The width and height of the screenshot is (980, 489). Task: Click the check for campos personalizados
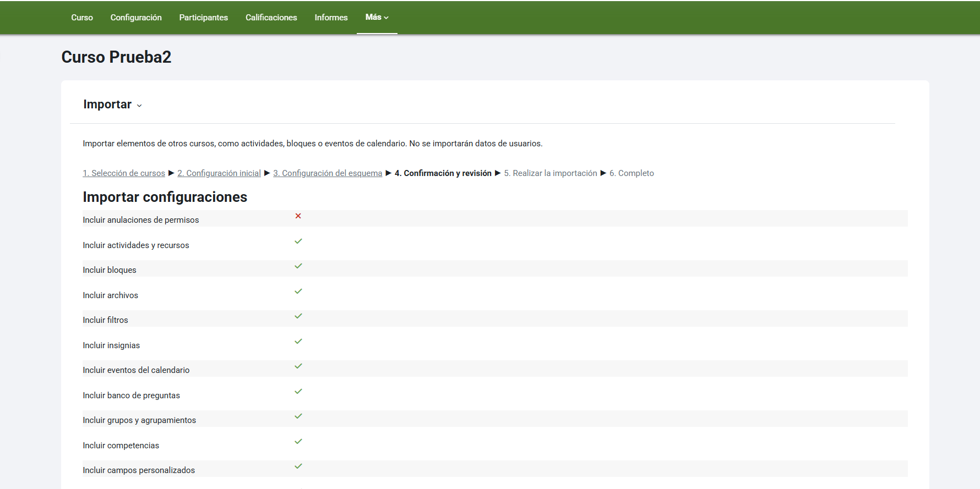(298, 466)
